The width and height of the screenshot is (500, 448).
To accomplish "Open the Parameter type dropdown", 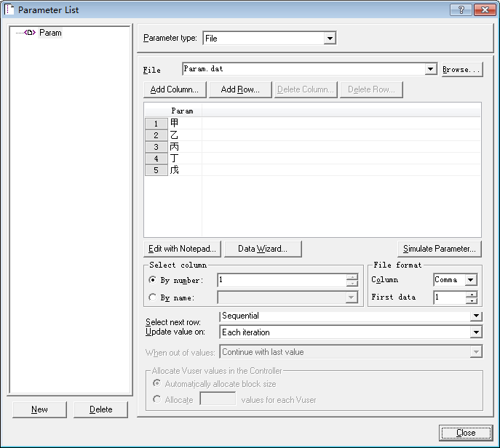I will [330, 39].
